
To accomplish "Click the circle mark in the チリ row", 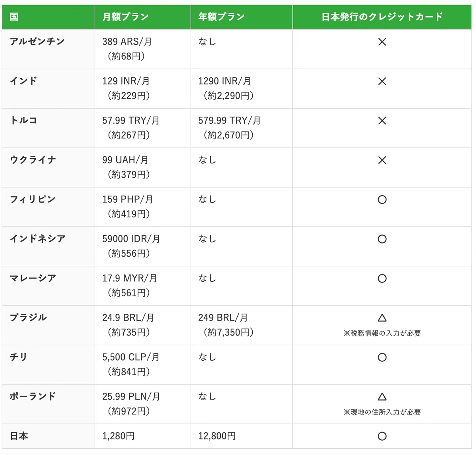I will (x=382, y=357).
